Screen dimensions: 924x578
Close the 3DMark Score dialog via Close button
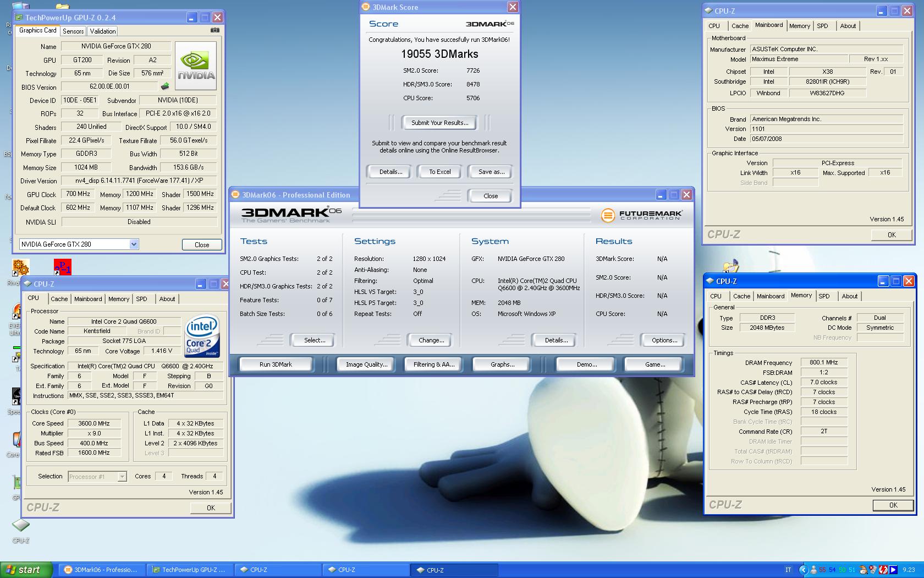click(491, 196)
